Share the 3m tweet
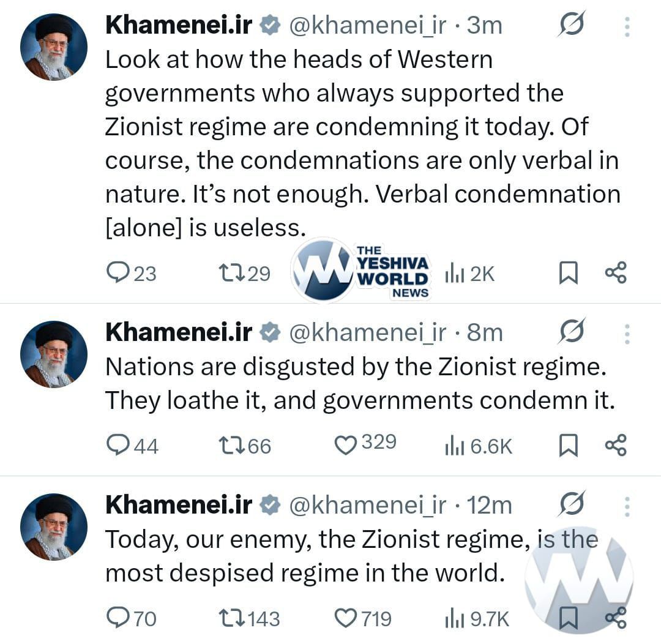Screen dimensions: 661x644 coord(616,273)
